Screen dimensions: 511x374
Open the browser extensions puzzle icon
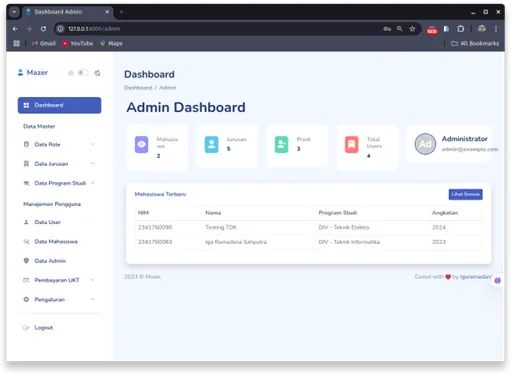(461, 29)
